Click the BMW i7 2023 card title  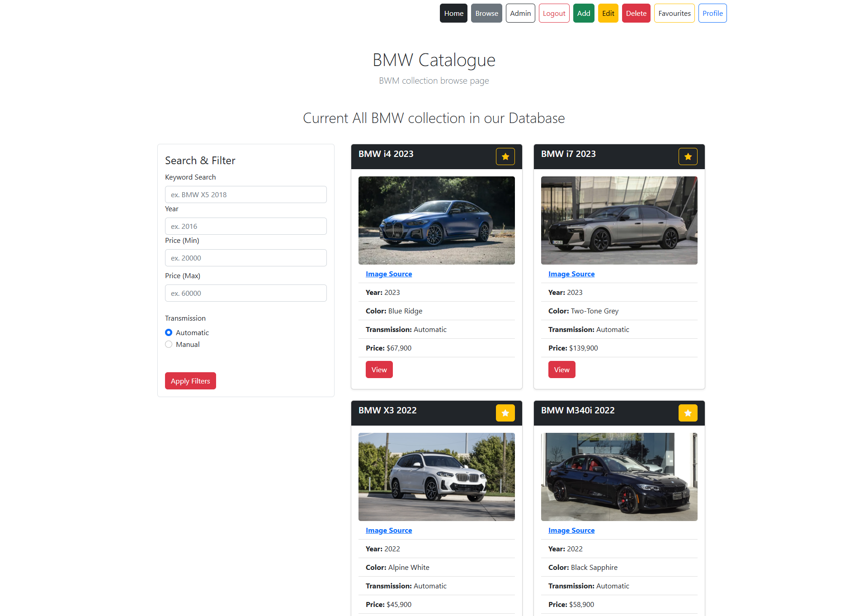click(x=568, y=154)
